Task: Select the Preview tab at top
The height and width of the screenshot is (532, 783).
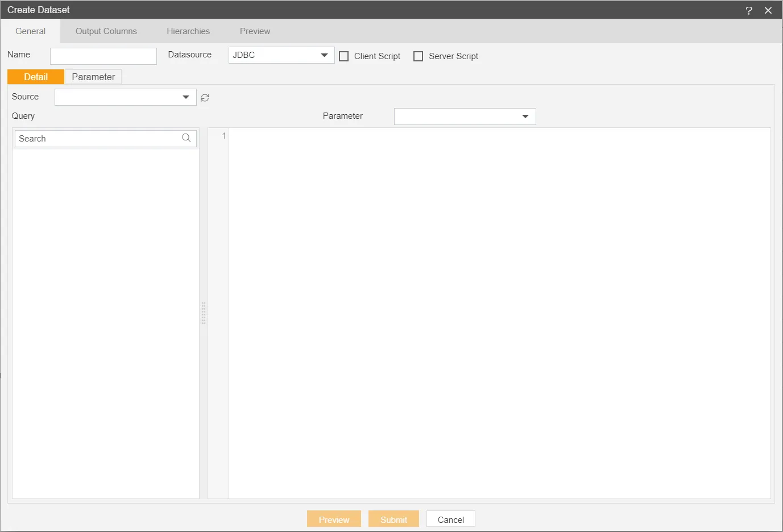Action: coord(255,31)
